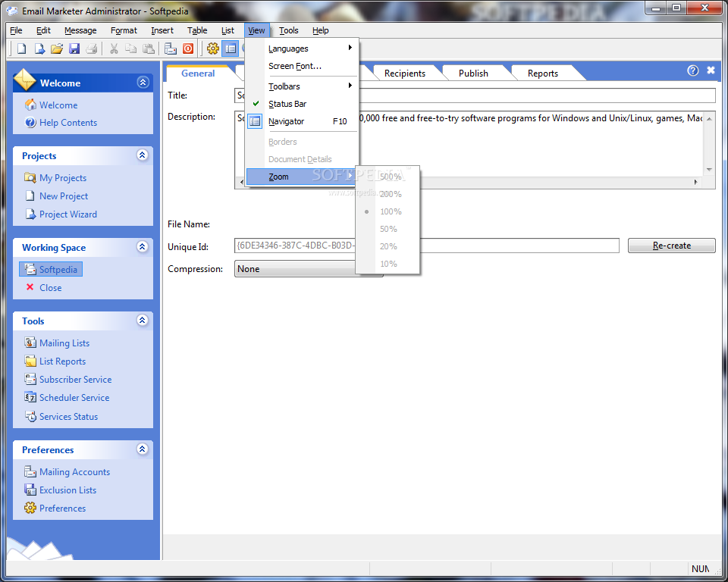This screenshot has height=582, width=728.
Task: Open preferences via the gear toolbar icon
Action: pyautogui.click(x=212, y=48)
